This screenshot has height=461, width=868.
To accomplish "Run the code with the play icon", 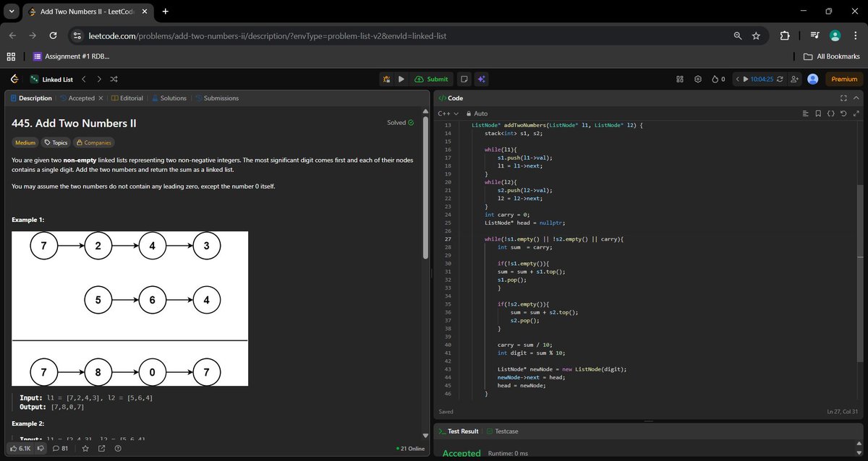I will click(x=401, y=79).
